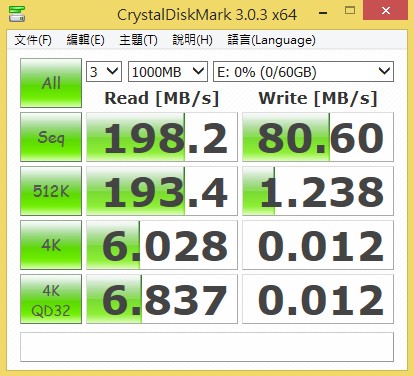Expand the test count dropdown showing 3
The width and height of the screenshot is (414, 376).
tap(104, 72)
